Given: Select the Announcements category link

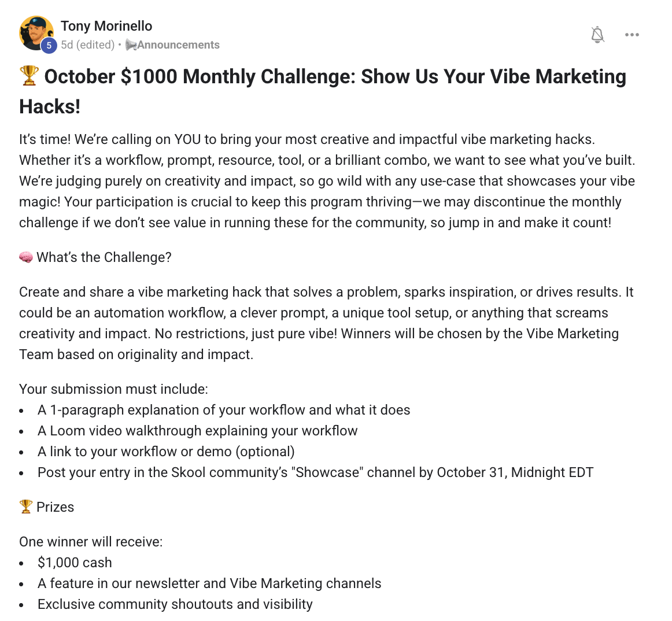Looking at the screenshot, I should tap(178, 45).
